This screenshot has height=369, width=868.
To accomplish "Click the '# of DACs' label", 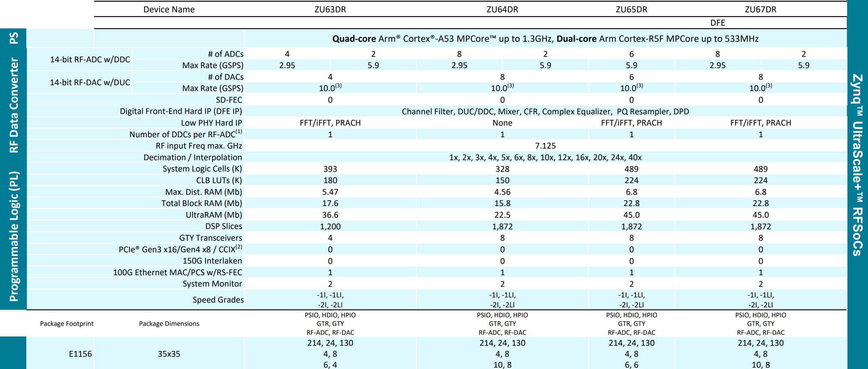I will [x=225, y=77].
